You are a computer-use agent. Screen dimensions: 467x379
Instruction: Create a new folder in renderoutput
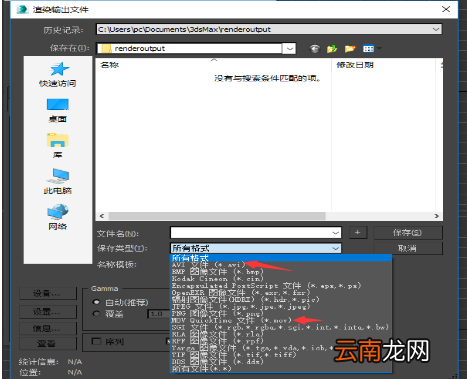click(350, 49)
